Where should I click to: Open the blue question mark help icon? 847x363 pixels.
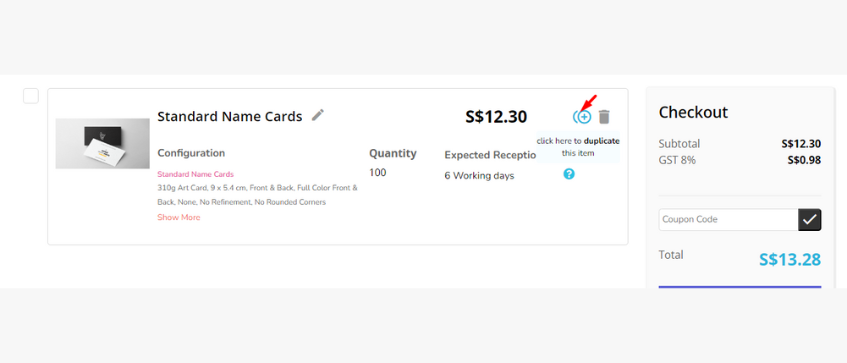click(x=569, y=174)
